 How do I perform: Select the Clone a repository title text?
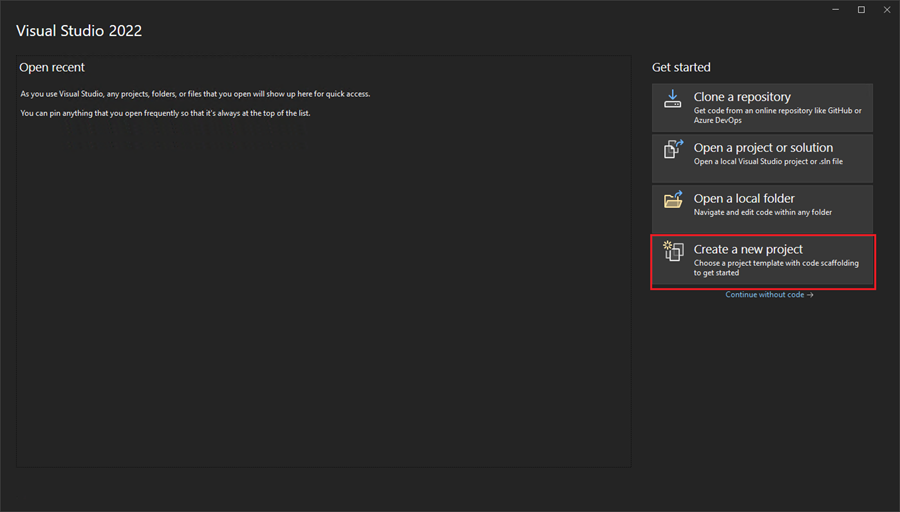coord(742,97)
